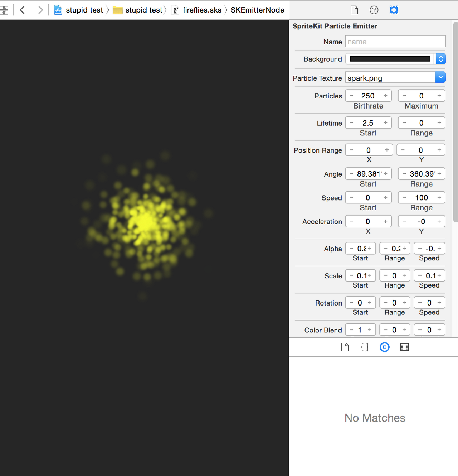The width and height of the screenshot is (458, 476).
Task: Increase the Alpha Start value
Action: pyautogui.click(x=370, y=248)
